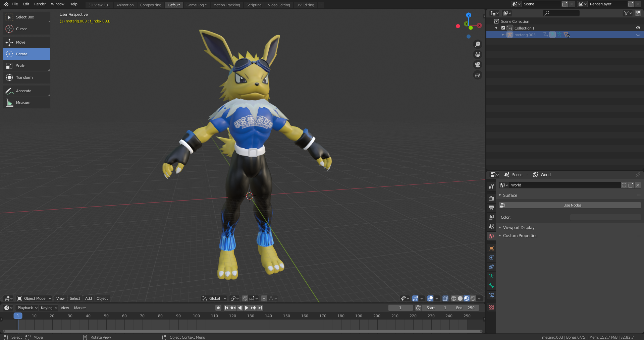Viewport: 644px width, 340px height.
Task: Toggle the camera view icon
Action: click(478, 65)
